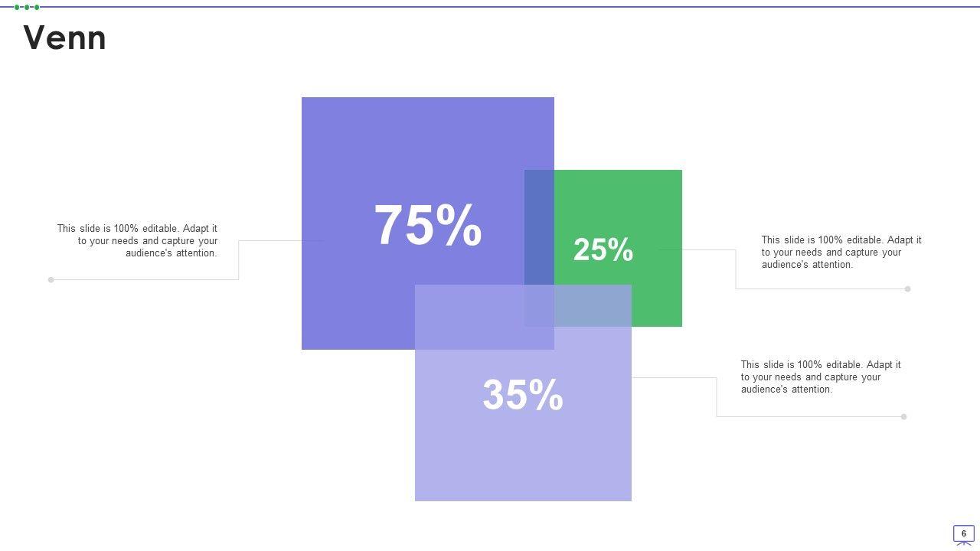The width and height of the screenshot is (980, 551).
Task: Click the first green dot on the header line
Action: click(17, 7)
